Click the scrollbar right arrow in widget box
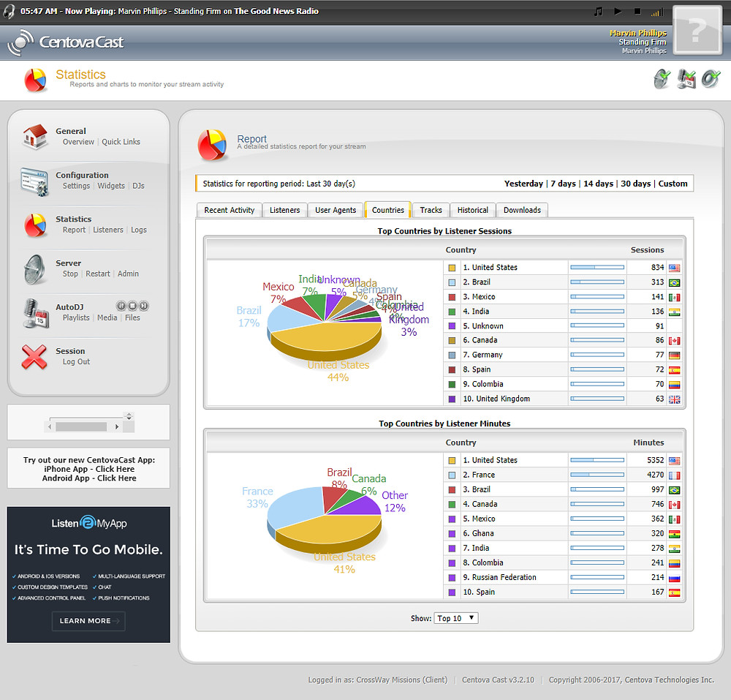This screenshot has height=700, width=731. (x=116, y=426)
